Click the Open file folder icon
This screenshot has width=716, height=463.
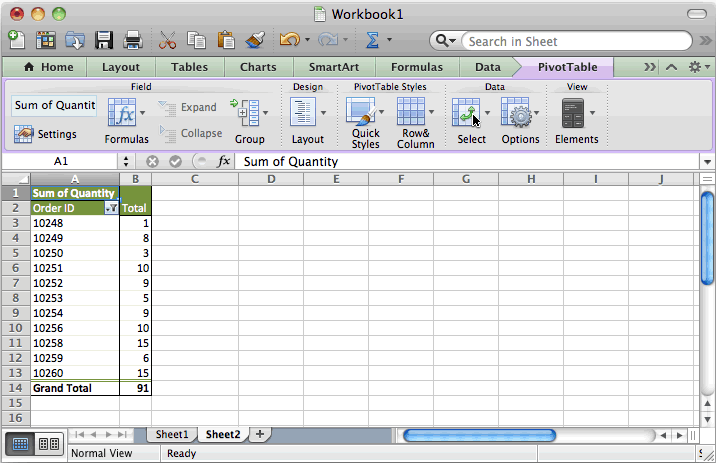click(74, 40)
